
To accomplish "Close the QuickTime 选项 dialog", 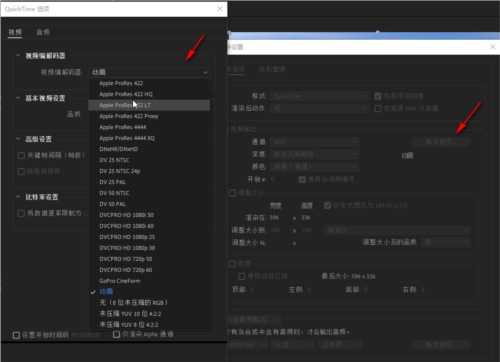I will 220,9.
